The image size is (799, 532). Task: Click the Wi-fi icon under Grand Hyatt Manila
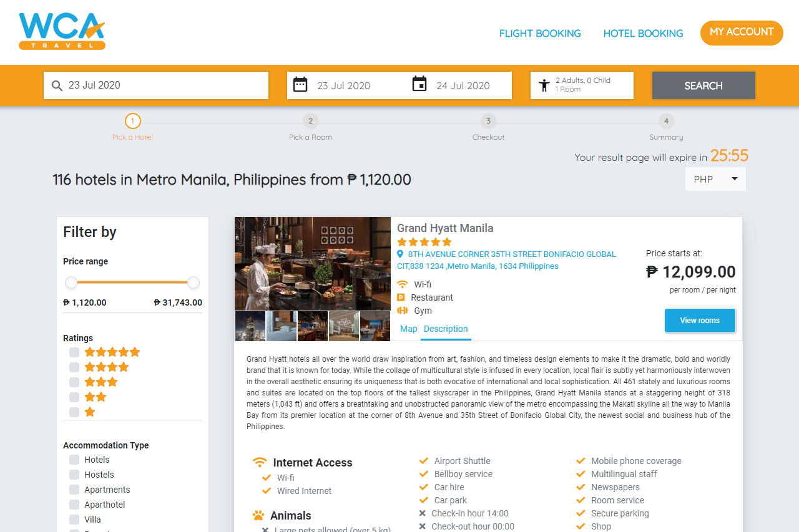coord(403,284)
